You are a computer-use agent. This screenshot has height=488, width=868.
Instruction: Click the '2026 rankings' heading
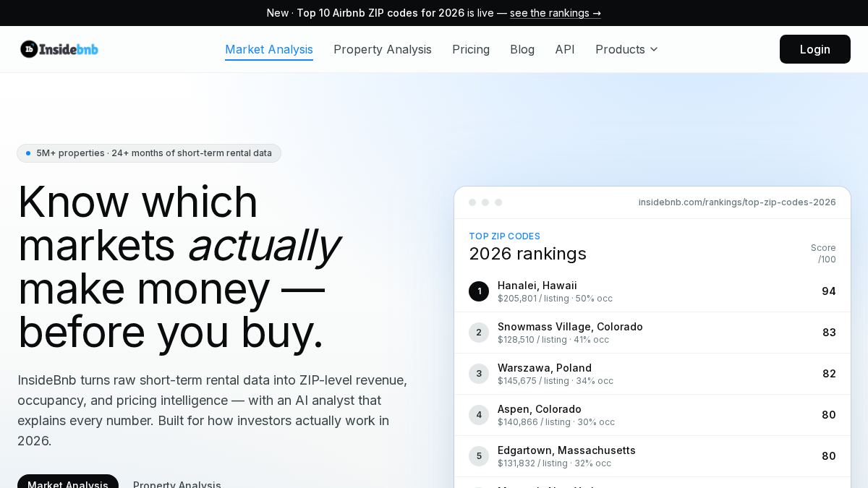tap(528, 254)
